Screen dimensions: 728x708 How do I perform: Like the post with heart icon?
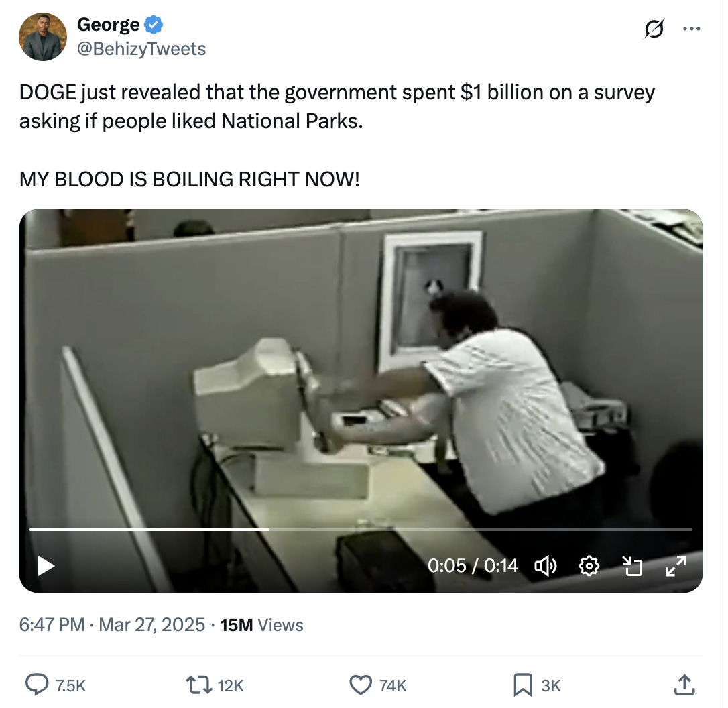tap(361, 685)
